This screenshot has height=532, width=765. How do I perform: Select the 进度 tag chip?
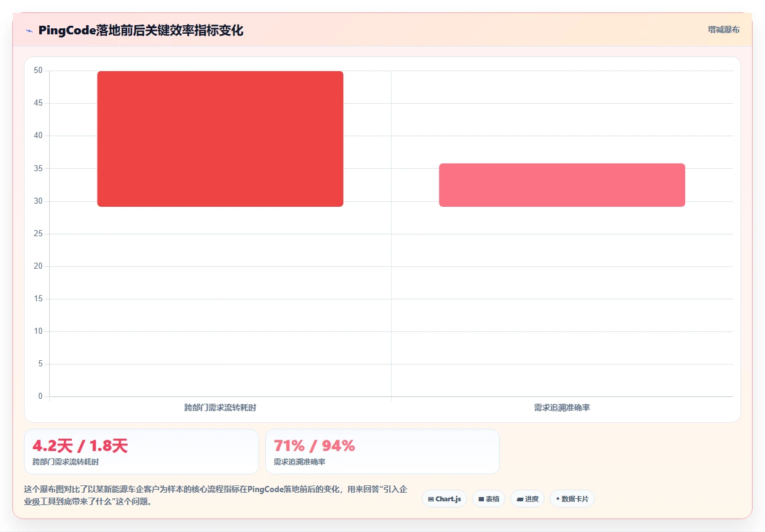(x=527, y=499)
